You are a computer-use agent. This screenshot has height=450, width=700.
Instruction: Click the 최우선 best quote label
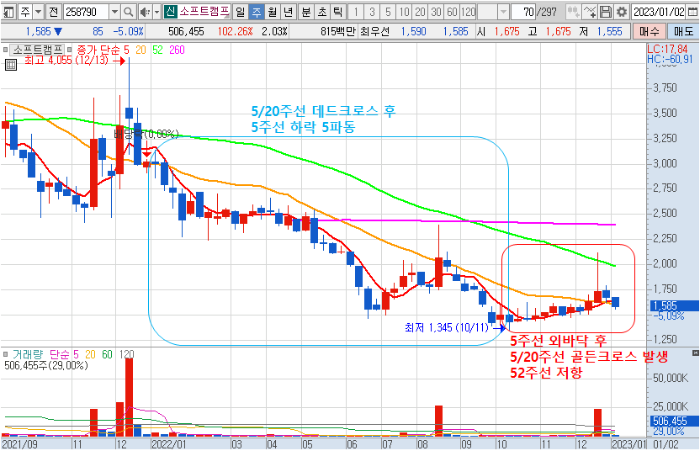tap(375, 31)
